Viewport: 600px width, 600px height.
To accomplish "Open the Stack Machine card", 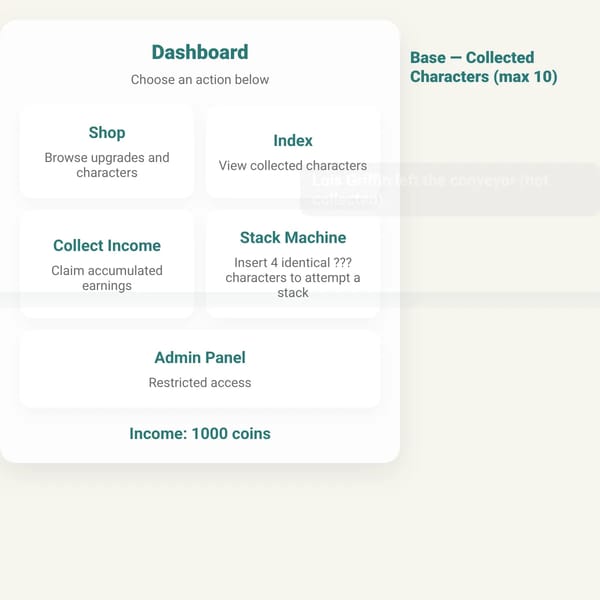I will point(293,264).
